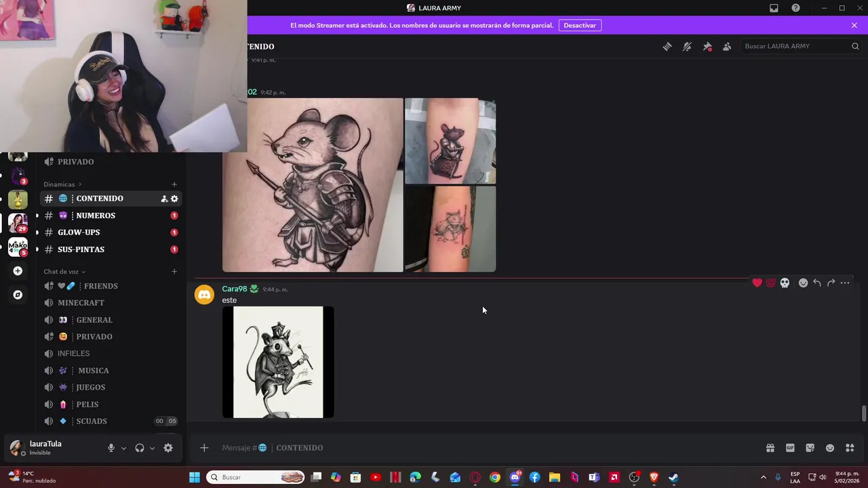Open upper forearm tattoo photo
868x488 pixels.
click(450, 141)
